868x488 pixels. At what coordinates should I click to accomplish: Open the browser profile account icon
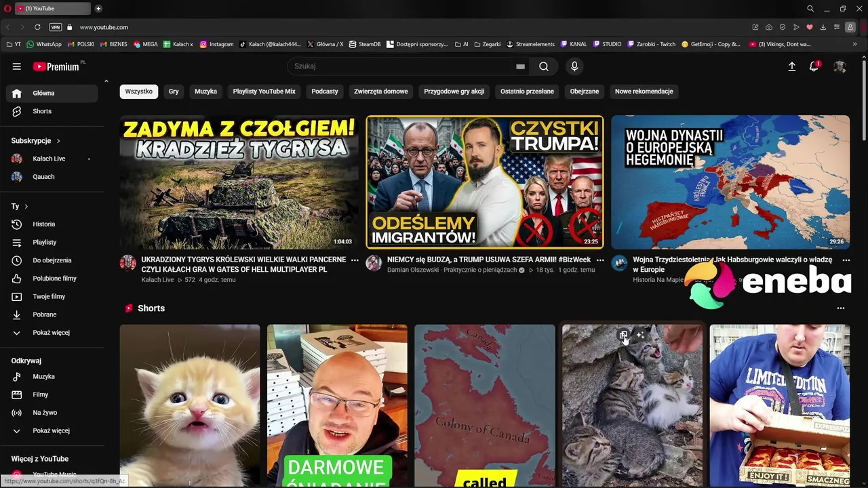pos(850,27)
